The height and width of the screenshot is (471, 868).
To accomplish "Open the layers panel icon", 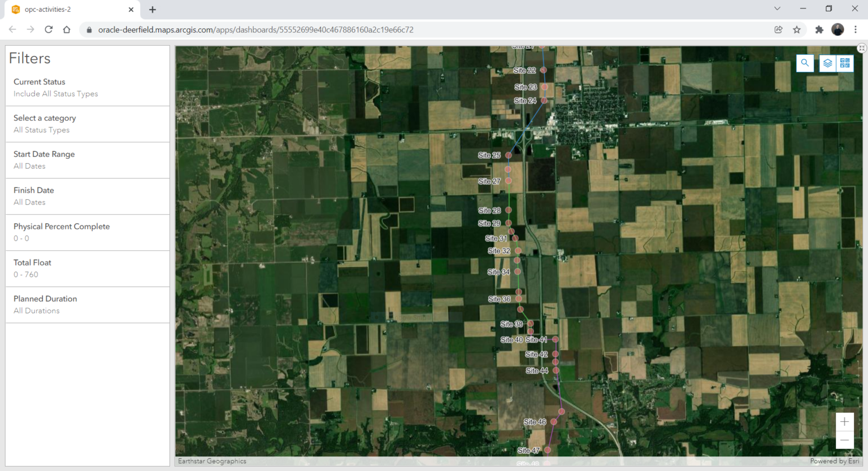I will tap(827, 63).
